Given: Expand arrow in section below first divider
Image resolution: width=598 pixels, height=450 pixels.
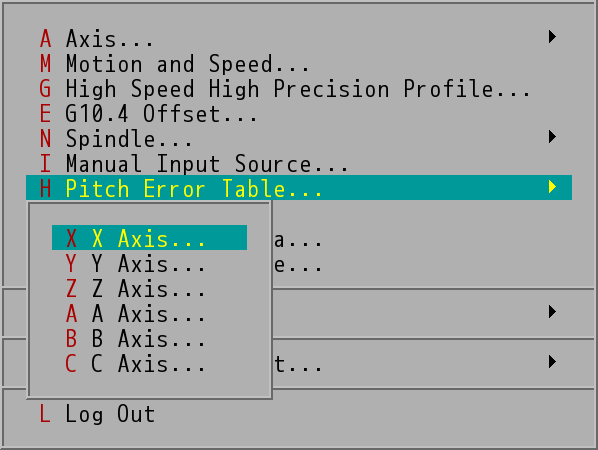Looking at the screenshot, I should point(552,312).
